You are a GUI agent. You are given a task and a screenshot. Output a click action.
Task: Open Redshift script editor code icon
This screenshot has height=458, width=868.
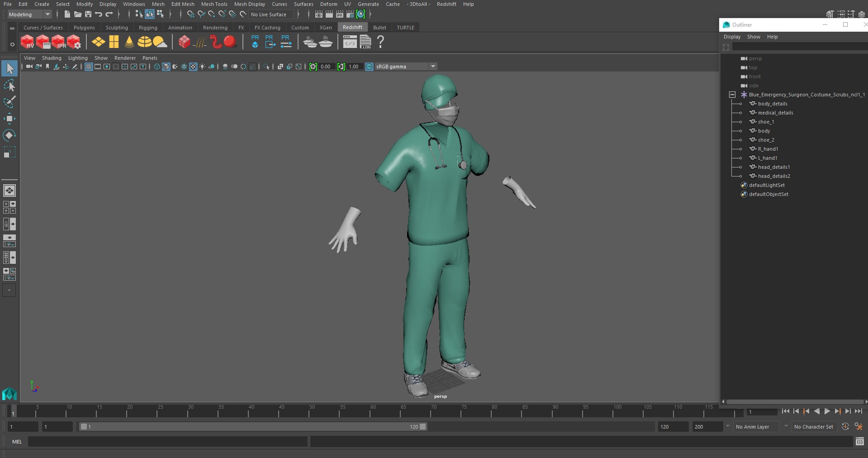[x=350, y=42]
